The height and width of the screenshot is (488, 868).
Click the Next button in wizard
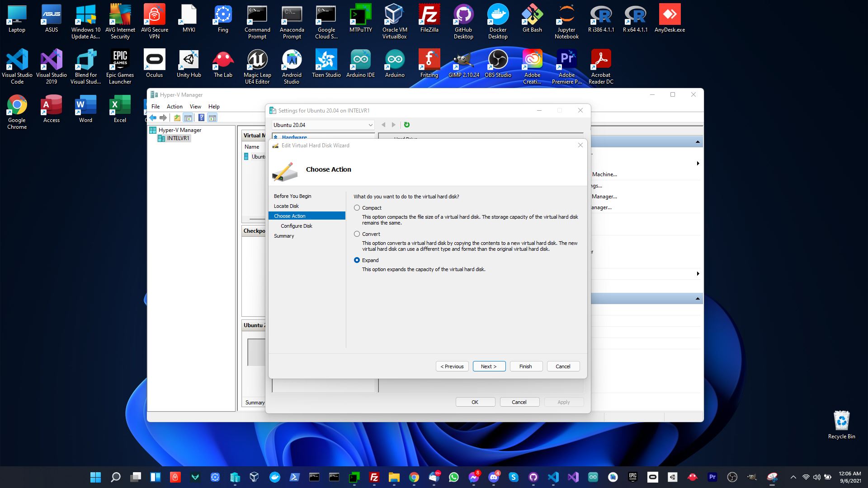point(489,366)
